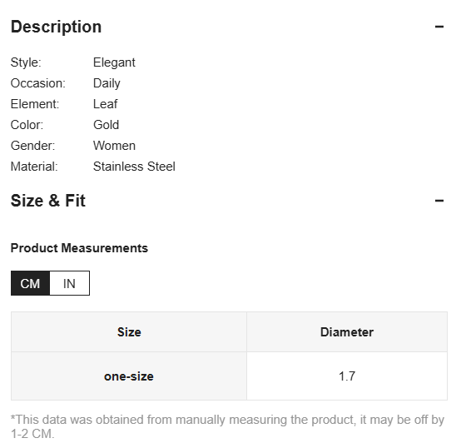Collapse Size & Fit using minus icon
This screenshot has width=476, height=448.
[x=439, y=201]
